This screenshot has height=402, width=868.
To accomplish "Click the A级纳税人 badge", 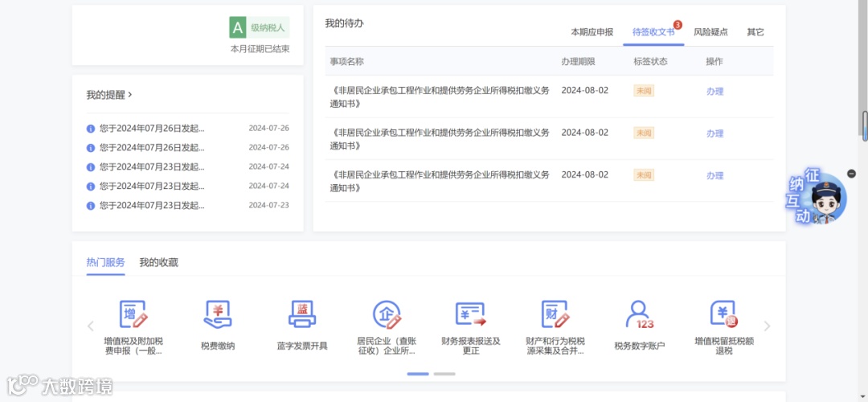I will coord(260,27).
